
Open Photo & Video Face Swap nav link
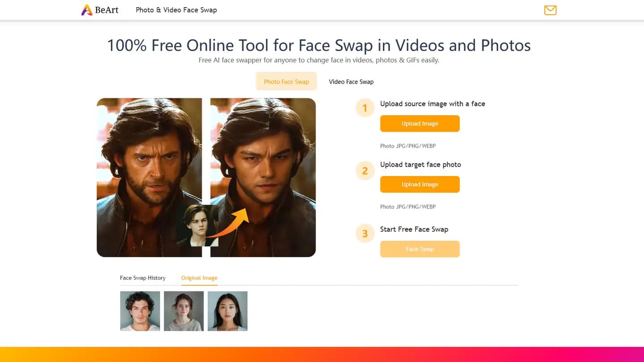tap(176, 10)
